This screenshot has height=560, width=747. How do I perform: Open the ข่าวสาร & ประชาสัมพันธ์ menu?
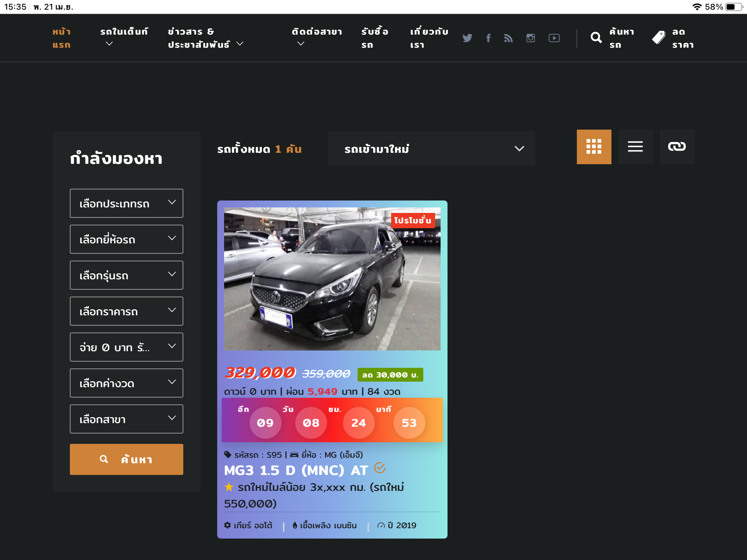199,38
